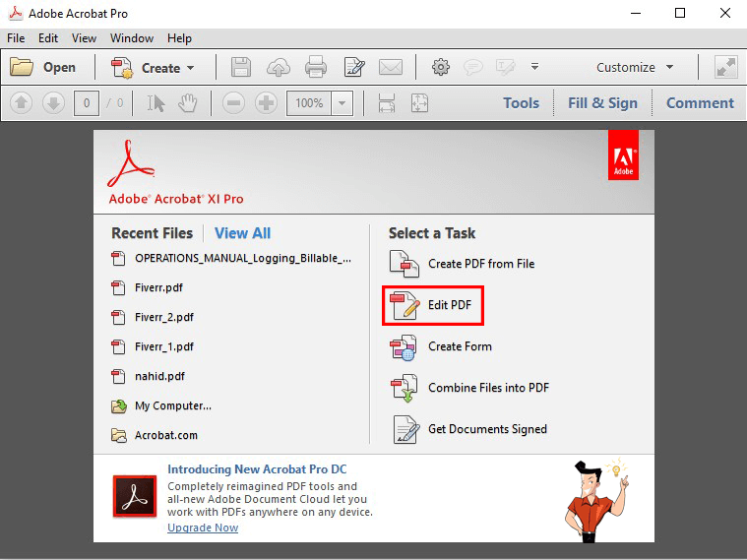Click the View All recent files link
This screenshot has height=560, width=747.
[x=242, y=233]
